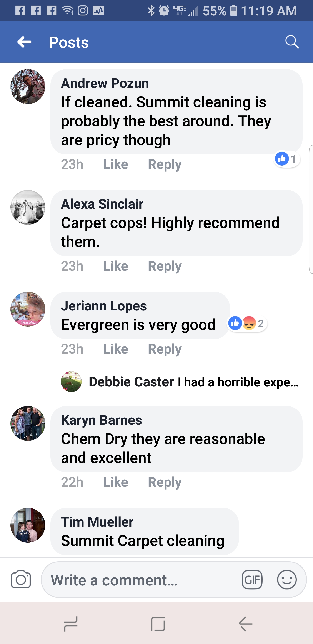Viewport: 313px width, 644px height.
Task: Open the GIF picker in comment box
Action: click(252, 580)
